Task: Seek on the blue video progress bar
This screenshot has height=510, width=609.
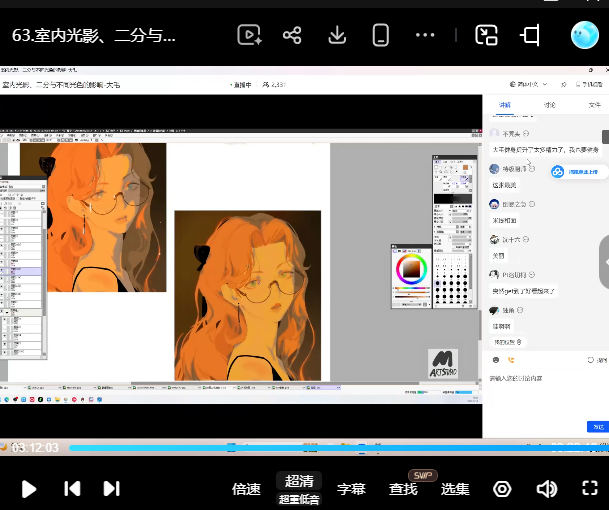Action: 339,448
